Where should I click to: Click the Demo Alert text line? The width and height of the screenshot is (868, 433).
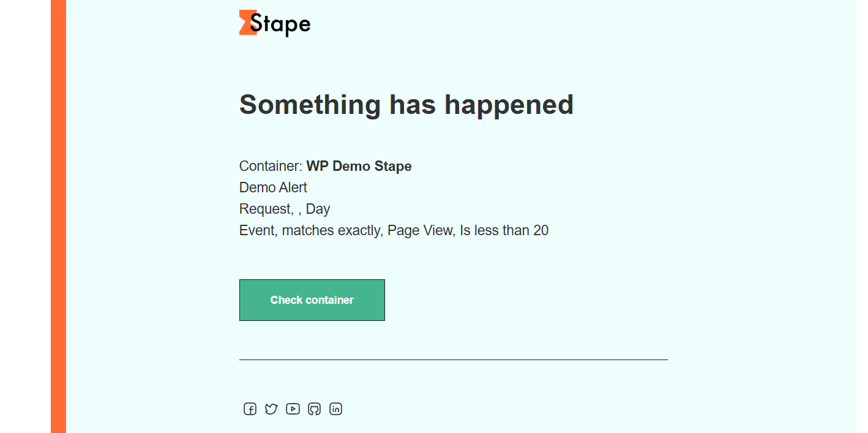pyautogui.click(x=273, y=187)
